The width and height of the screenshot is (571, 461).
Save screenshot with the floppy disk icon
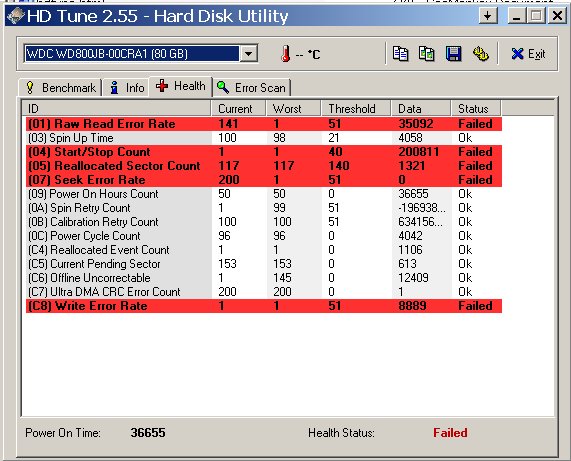tap(454, 54)
